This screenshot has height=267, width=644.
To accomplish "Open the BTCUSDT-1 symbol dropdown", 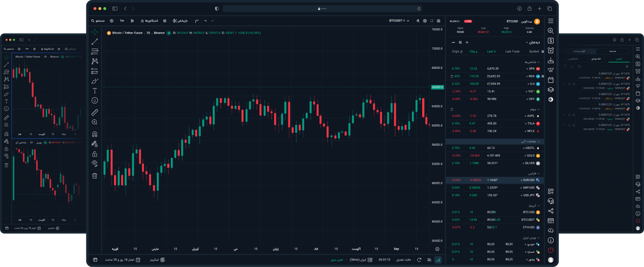I will pos(399,21).
